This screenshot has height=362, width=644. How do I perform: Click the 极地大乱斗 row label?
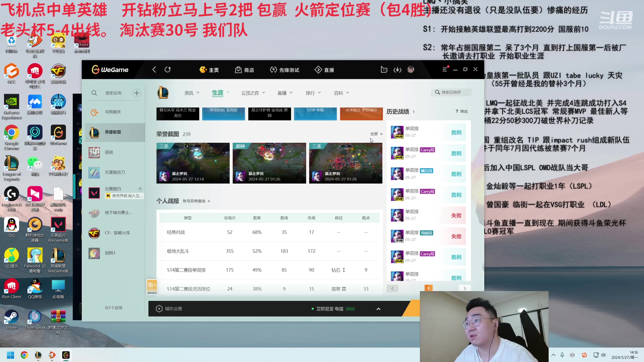[x=178, y=251]
